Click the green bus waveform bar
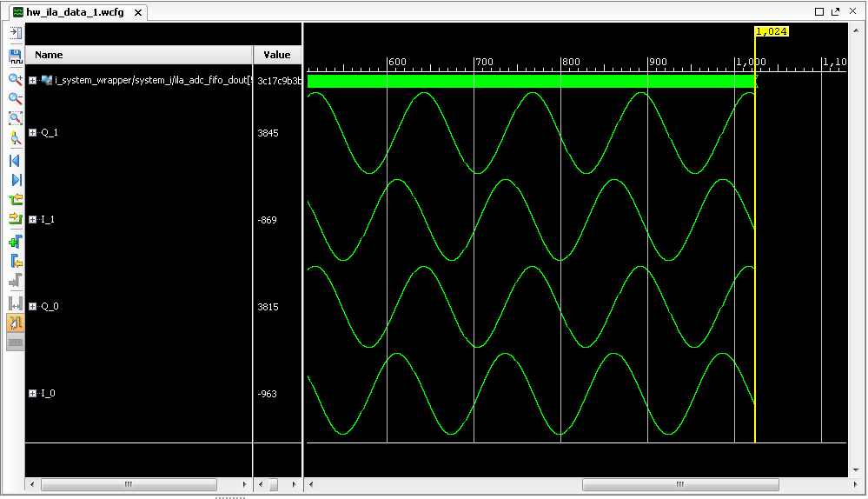The width and height of the screenshot is (868, 499). (531, 81)
